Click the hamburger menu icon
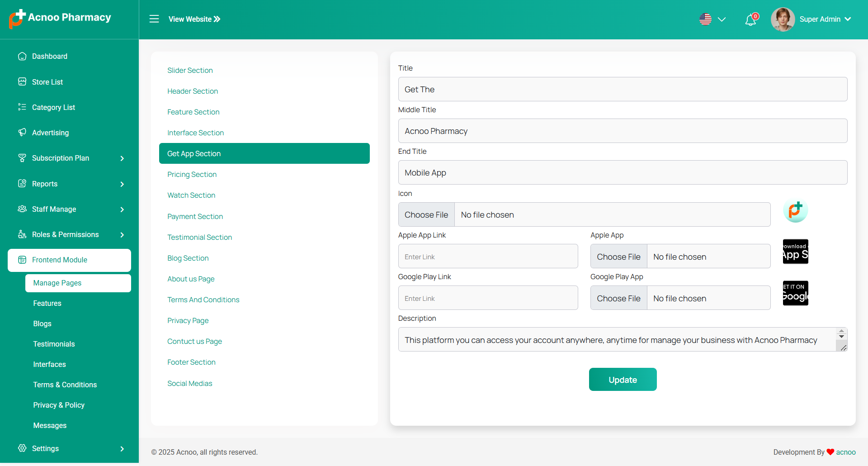The image size is (868, 466). tap(154, 19)
